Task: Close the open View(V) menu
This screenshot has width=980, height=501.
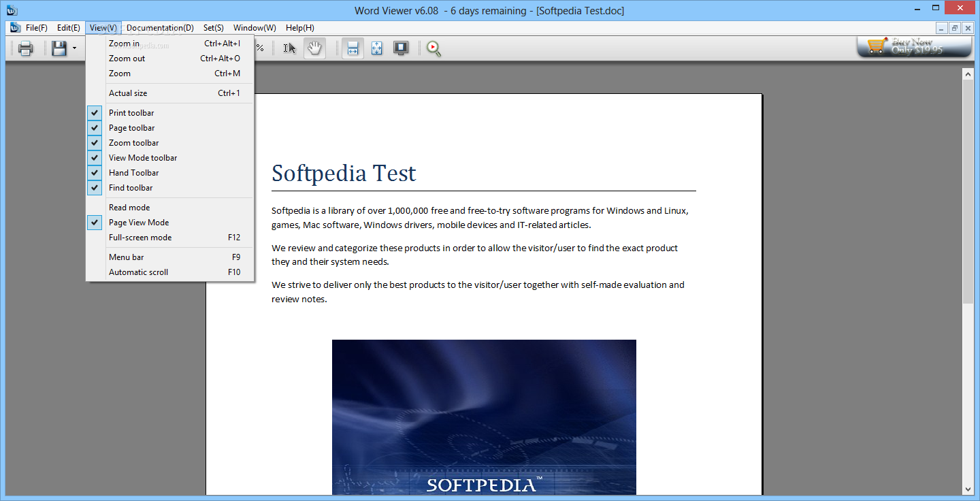Action: click(x=103, y=28)
